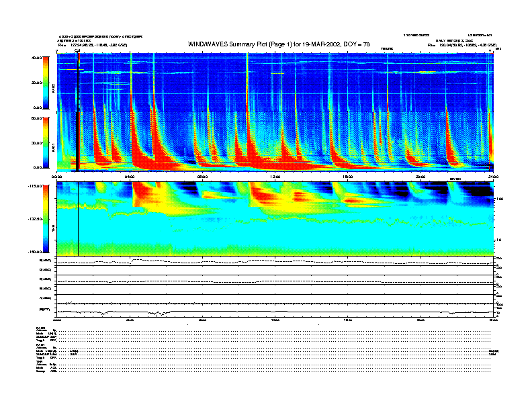Click the TNR intensity color bar
The height and width of the screenshot is (411, 532).
tap(46, 219)
